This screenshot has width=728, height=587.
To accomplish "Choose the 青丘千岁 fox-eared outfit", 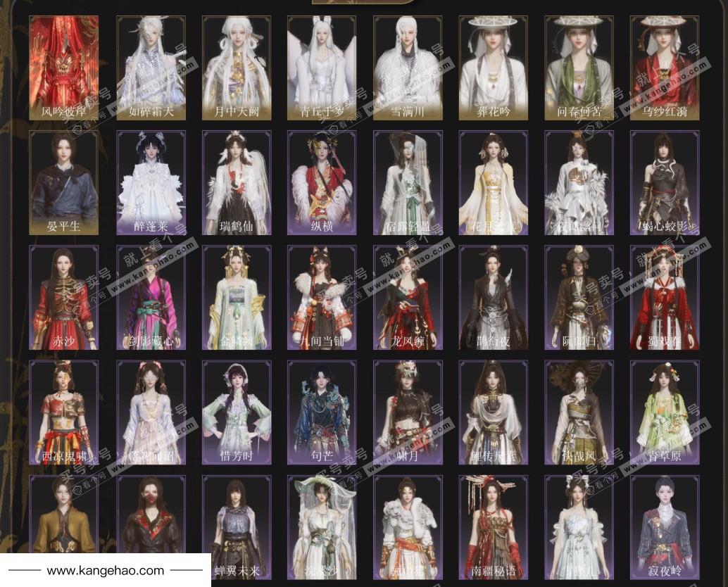I will (322, 68).
